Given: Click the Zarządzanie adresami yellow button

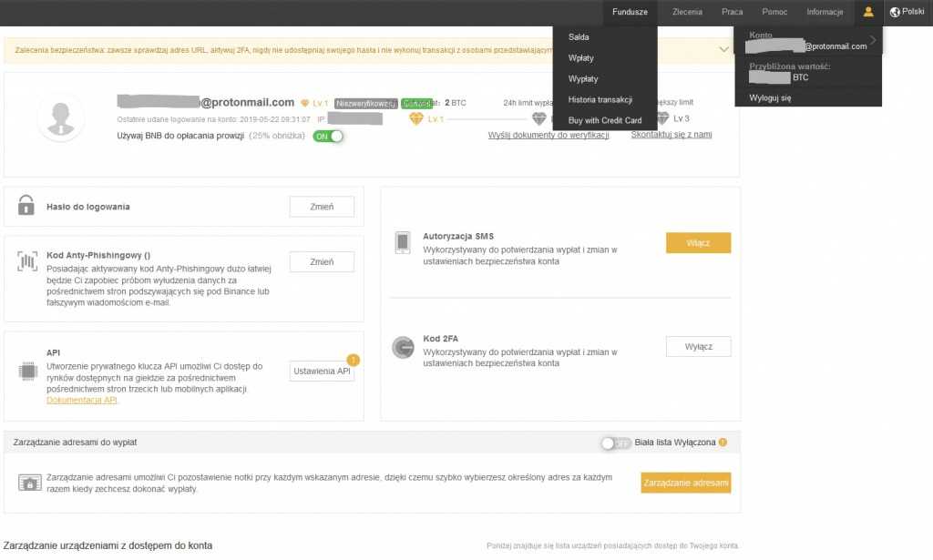Looking at the screenshot, I should 685,483.
